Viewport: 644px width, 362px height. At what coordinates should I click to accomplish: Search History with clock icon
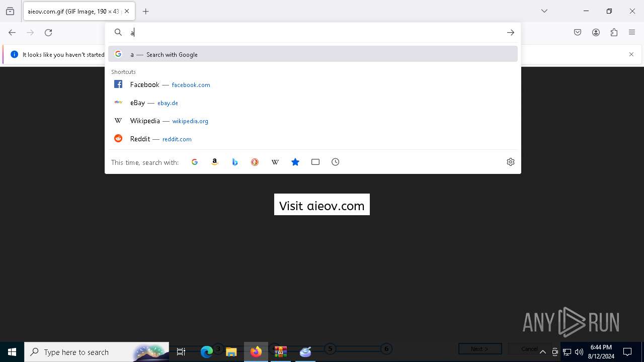pyautogui.click(x=336, y=162)
